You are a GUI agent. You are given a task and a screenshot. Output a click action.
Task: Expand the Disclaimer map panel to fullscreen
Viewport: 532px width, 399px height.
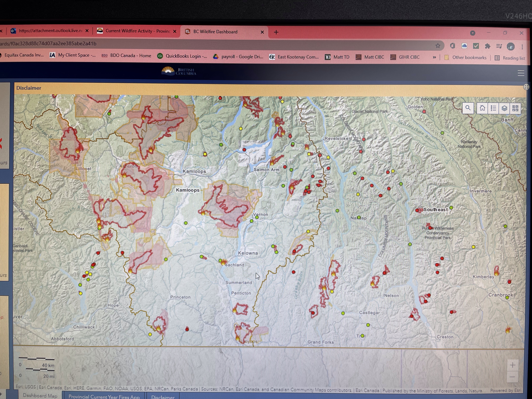526,87
